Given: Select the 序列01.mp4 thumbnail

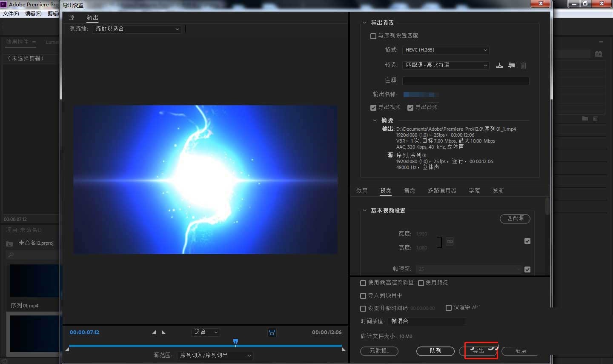Looking at the screenshot, I should (x=33, y=281).
